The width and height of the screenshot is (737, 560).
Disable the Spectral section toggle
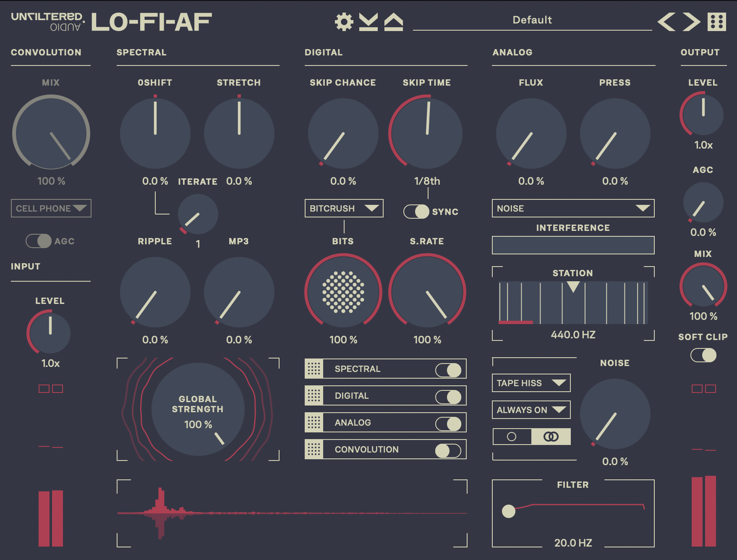(x=448, y=370)
